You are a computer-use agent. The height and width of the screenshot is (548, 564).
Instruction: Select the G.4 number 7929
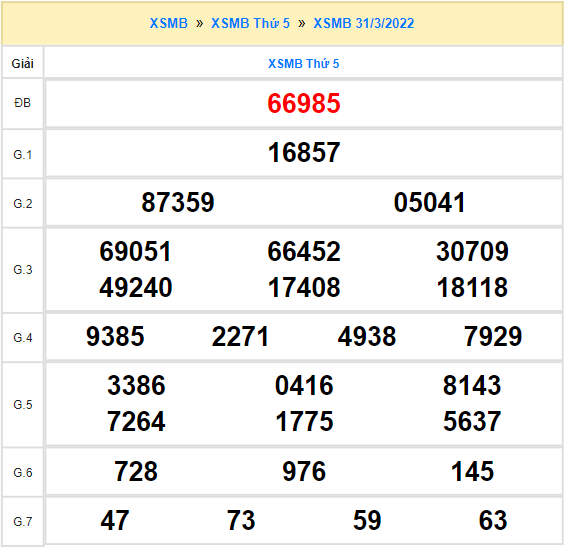coord(492,337)
